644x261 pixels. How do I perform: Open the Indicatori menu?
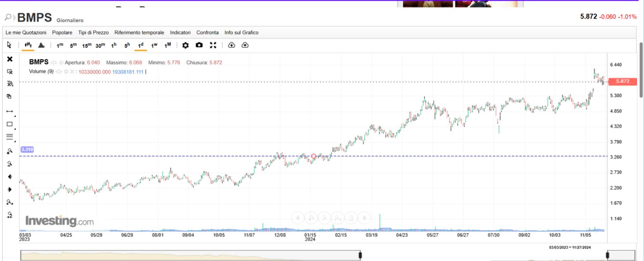point(180,32)
